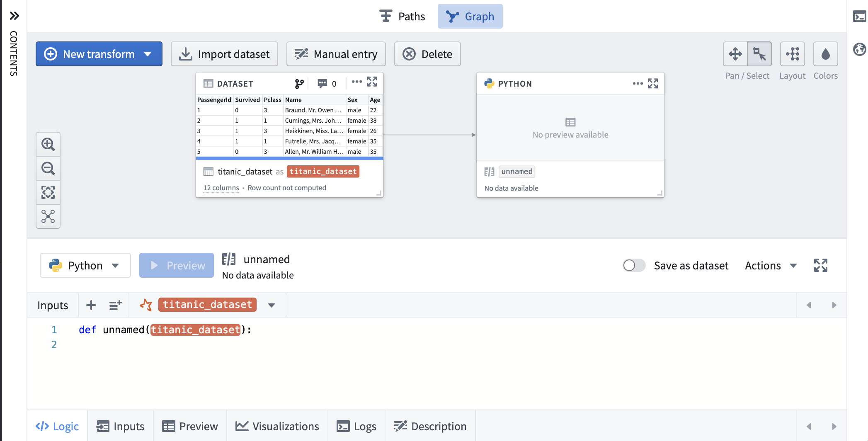
Task: Zoom in on the graph
Action: coord(48,144)
